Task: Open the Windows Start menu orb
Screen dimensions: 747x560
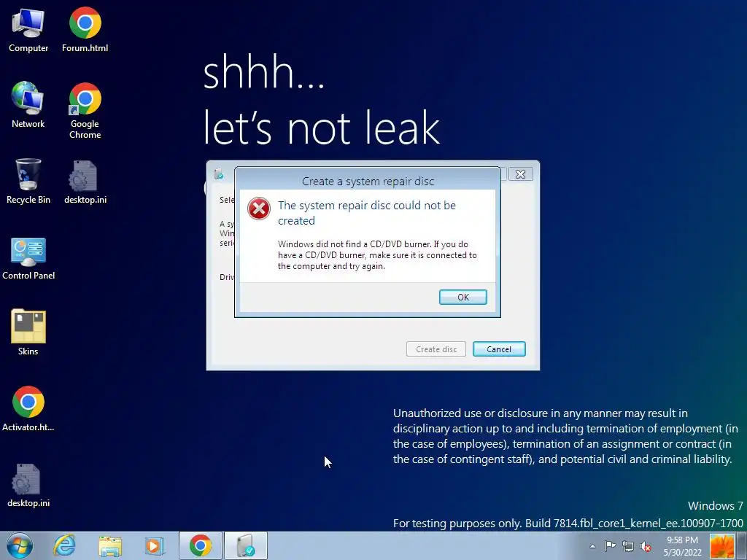Action: (20, 545)
